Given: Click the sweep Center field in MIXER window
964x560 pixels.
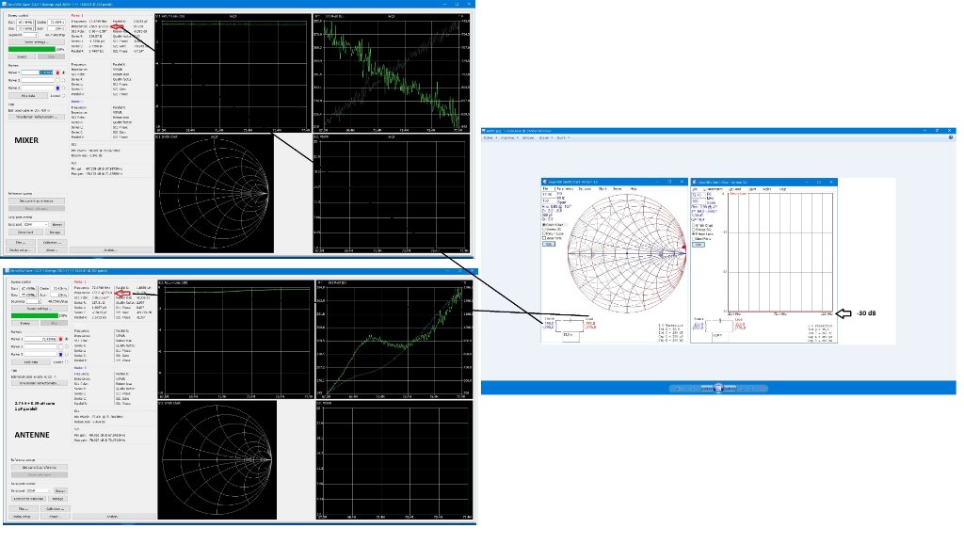Looking at the screenshot, I should [x=56, y=23].
